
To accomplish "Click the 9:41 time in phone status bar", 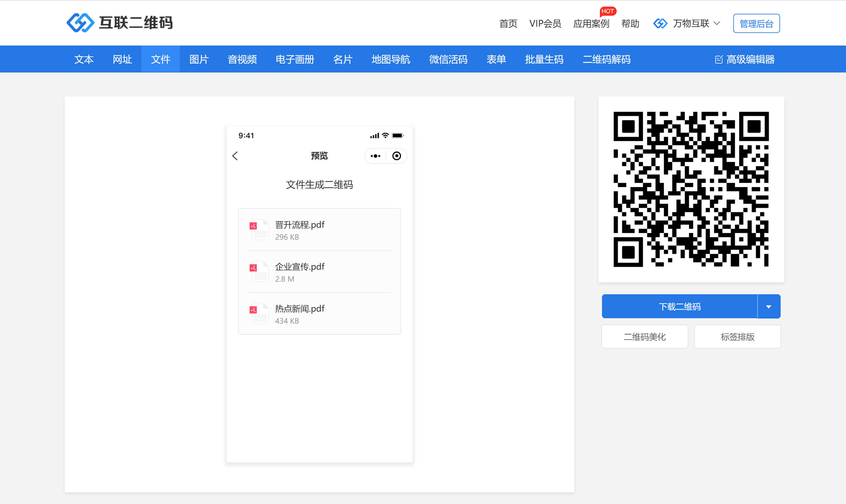I will (x=246, y=135).
